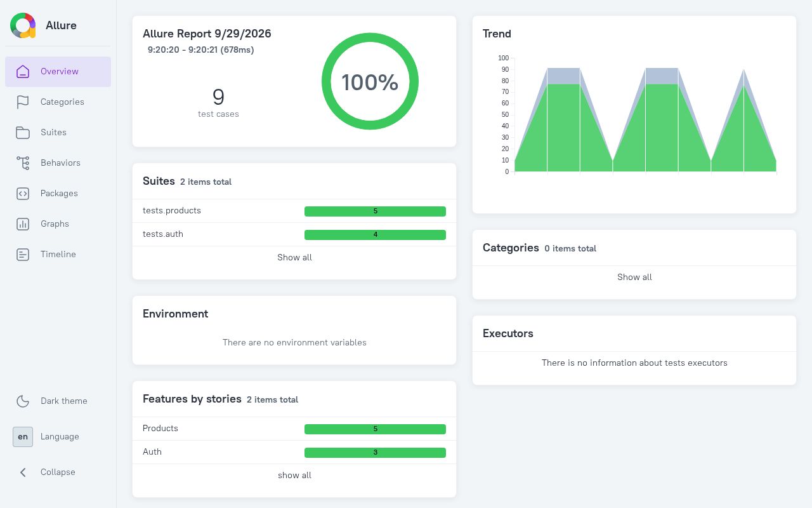Screen dimensions: 812x508
Task: Click the Allure brand name text
Action: click(61, 25)
